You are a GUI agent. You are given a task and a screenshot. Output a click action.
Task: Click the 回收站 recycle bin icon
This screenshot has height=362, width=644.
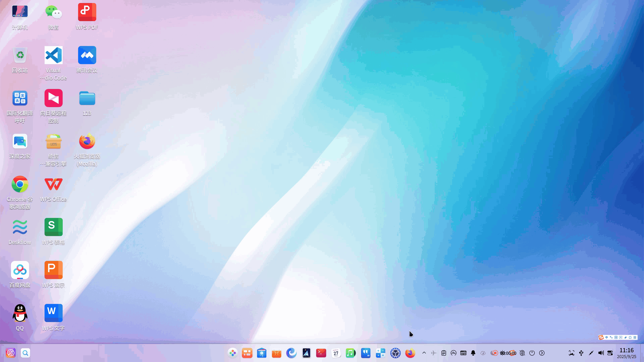[20, 55]
